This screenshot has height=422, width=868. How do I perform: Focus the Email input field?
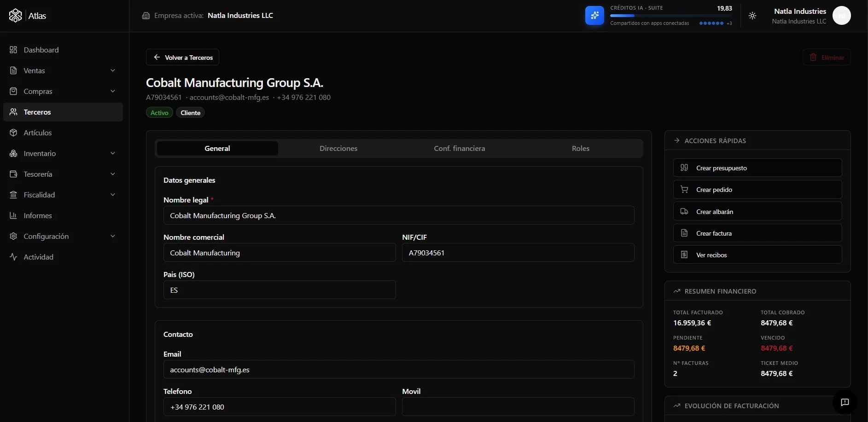(399, 370)
